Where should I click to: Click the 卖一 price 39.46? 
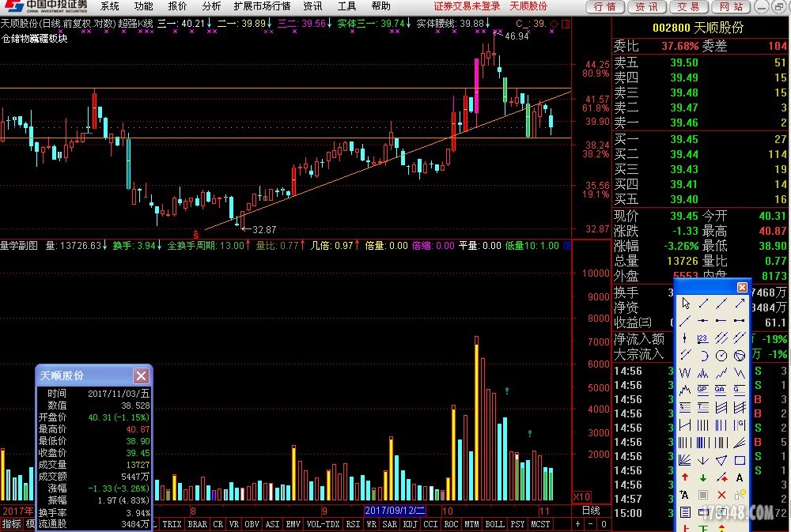pyautogui.click(x=684, y=123)
